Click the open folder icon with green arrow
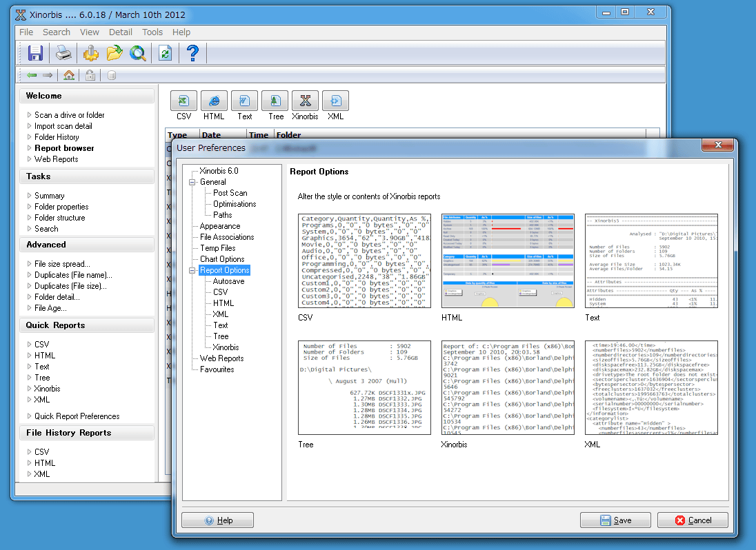 click(115, 53)
